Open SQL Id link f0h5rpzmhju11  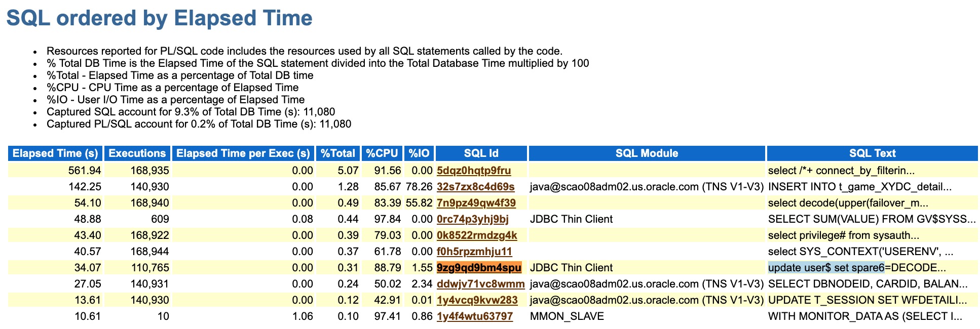point(474,252)
